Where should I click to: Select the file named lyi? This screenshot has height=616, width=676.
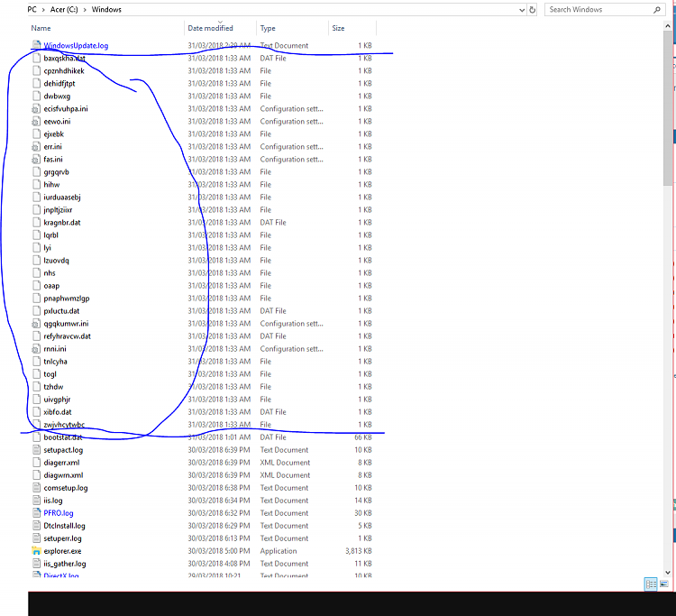click(48, 248)
